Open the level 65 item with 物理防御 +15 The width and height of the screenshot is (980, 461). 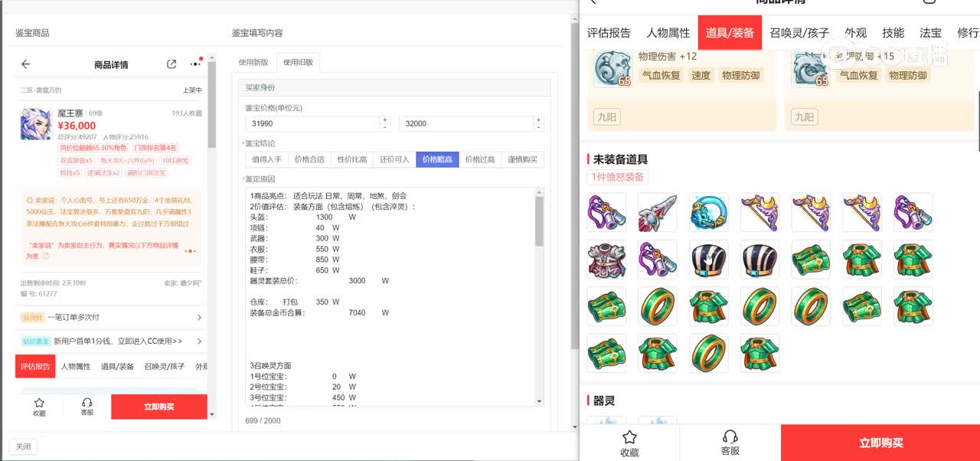click(x=811, y=69)
